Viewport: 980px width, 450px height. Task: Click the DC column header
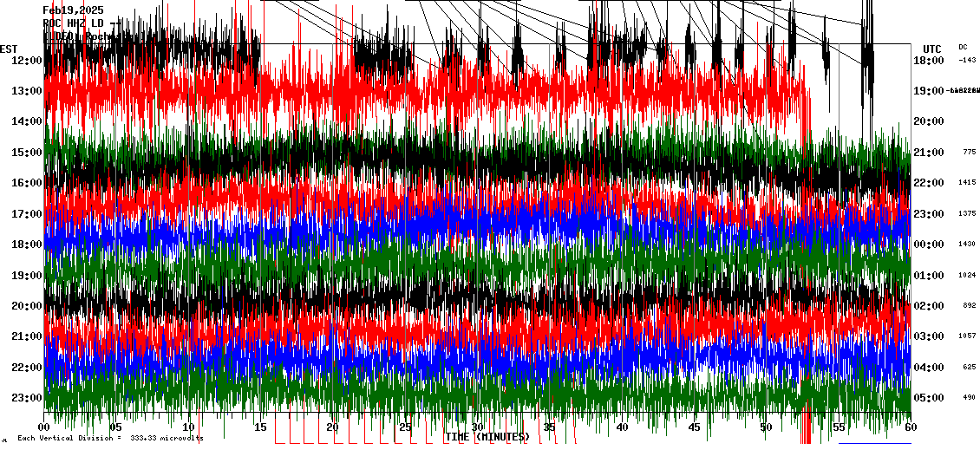[x=963, y=47]
